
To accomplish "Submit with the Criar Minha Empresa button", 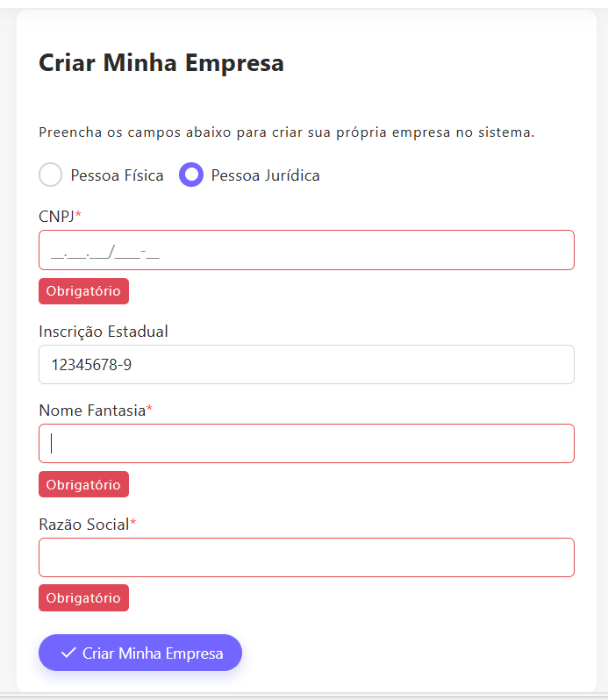I will [x=140, y=653].
